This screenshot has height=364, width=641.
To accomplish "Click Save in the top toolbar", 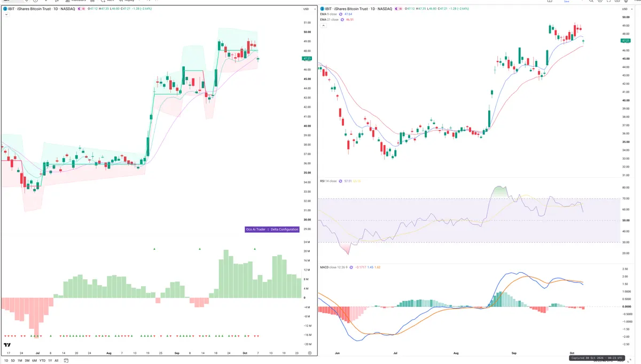I will [567, 2].
